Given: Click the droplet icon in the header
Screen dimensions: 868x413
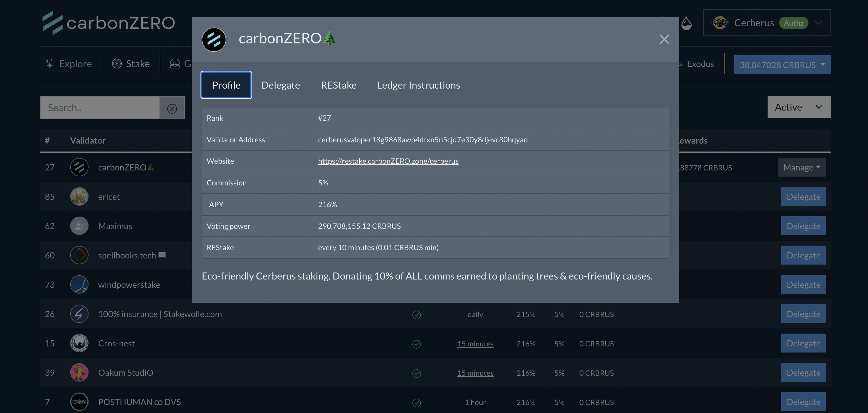Looking at the screenshot, I should coord(686,23).
